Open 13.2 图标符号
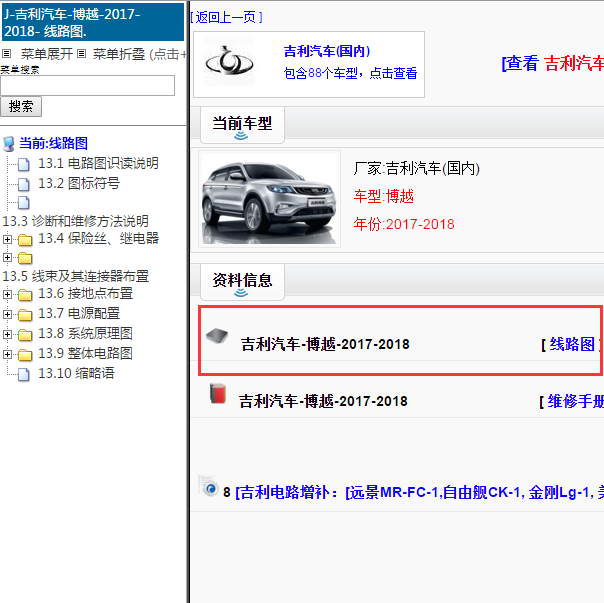604x603 pixels. (79, 183)
